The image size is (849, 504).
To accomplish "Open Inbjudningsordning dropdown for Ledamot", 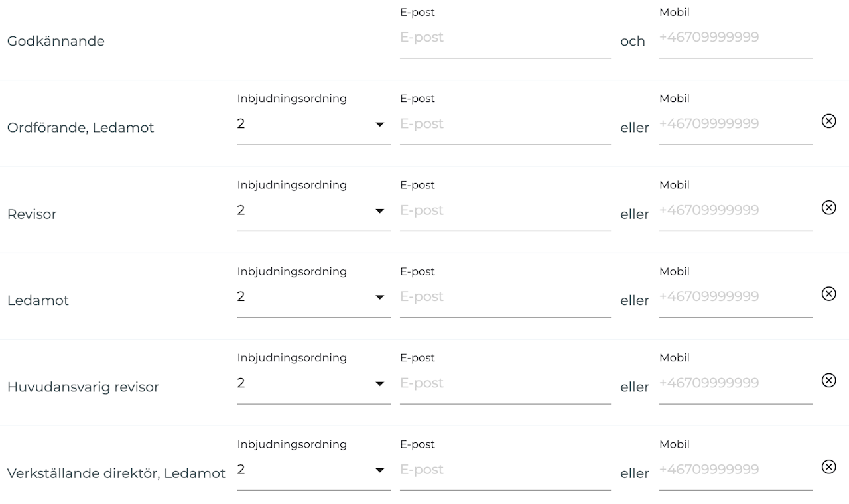I will [x=313, y=297].
